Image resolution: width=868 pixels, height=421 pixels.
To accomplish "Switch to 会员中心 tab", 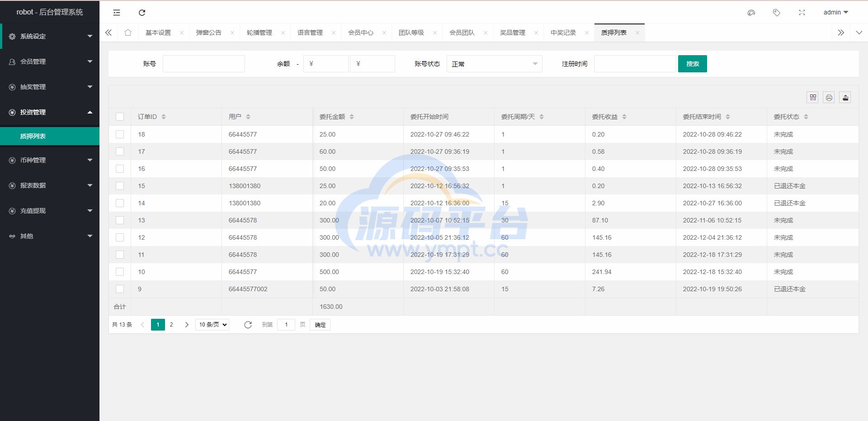I will 361,33.
